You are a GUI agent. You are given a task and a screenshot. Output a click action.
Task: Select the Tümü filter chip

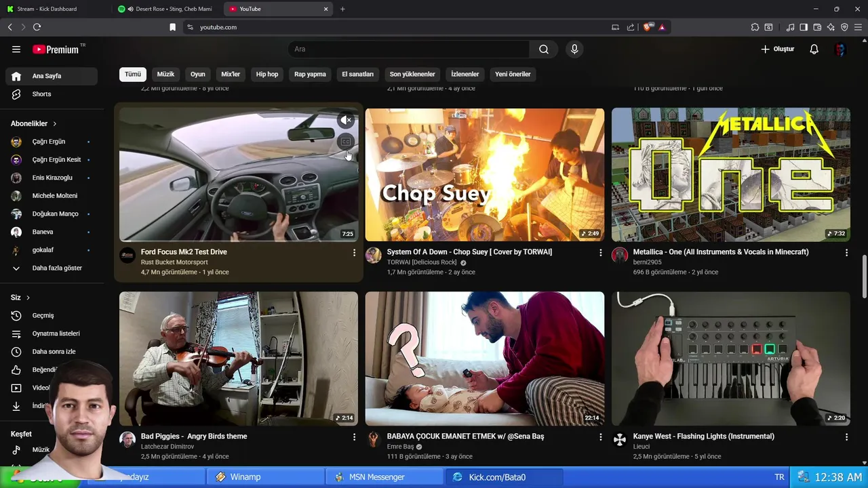133,75
